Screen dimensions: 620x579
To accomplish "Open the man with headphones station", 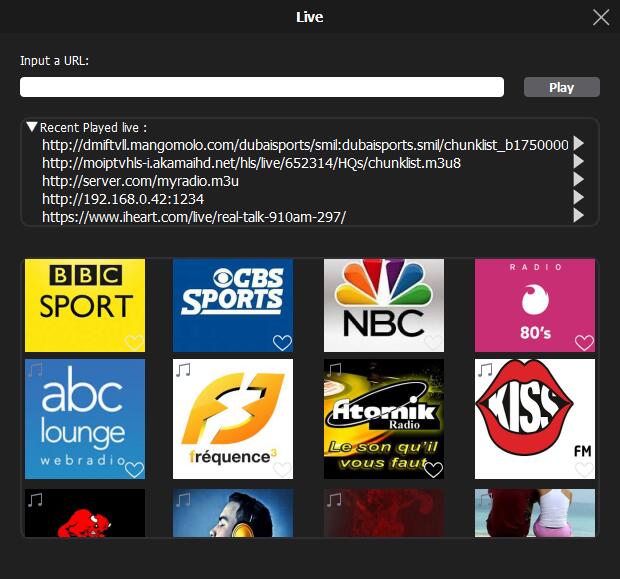I will [233, 513].
